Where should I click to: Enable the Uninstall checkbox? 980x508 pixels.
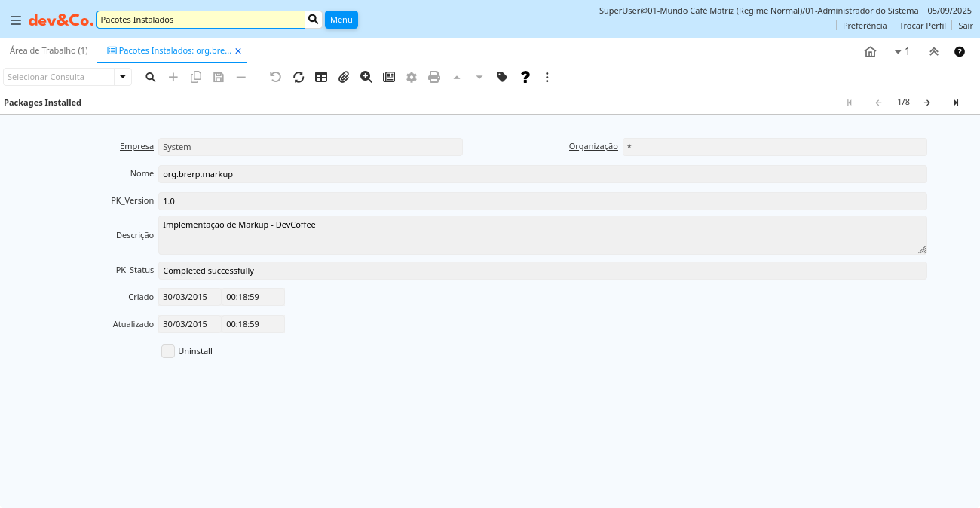tap(168, 351)
